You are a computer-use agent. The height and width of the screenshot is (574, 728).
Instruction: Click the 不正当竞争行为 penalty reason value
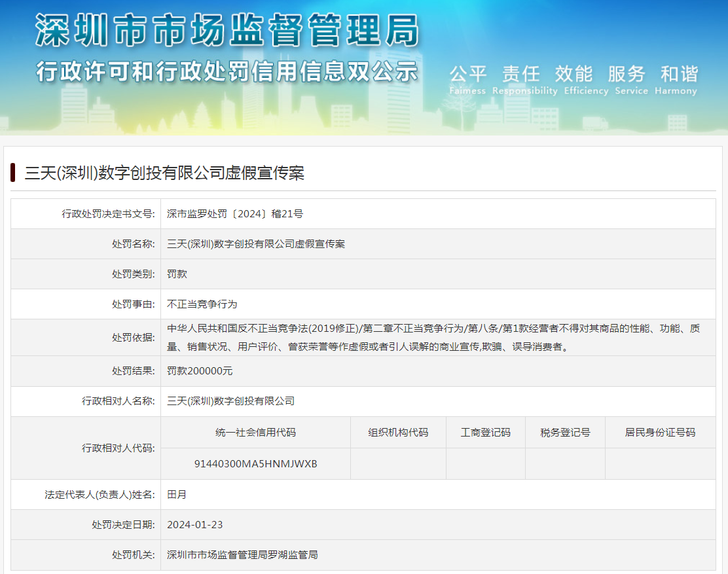coord(202,304)
